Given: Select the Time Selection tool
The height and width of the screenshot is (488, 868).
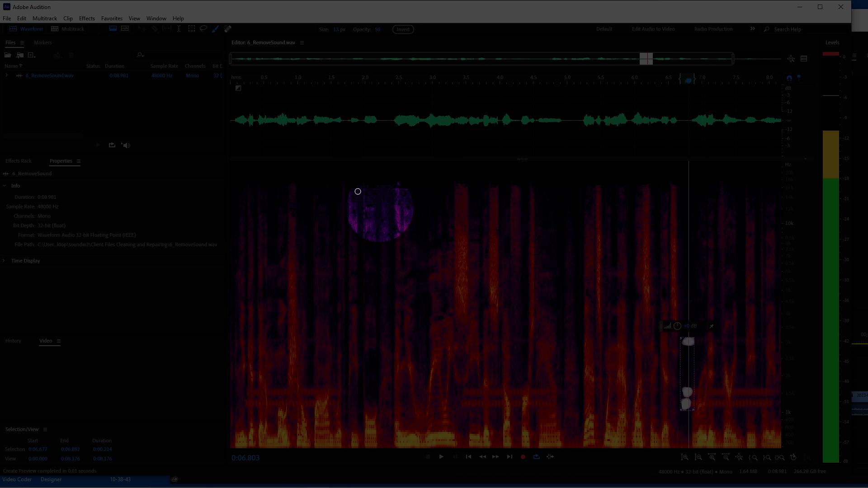Looking at the screenshot, I should 179,29.
